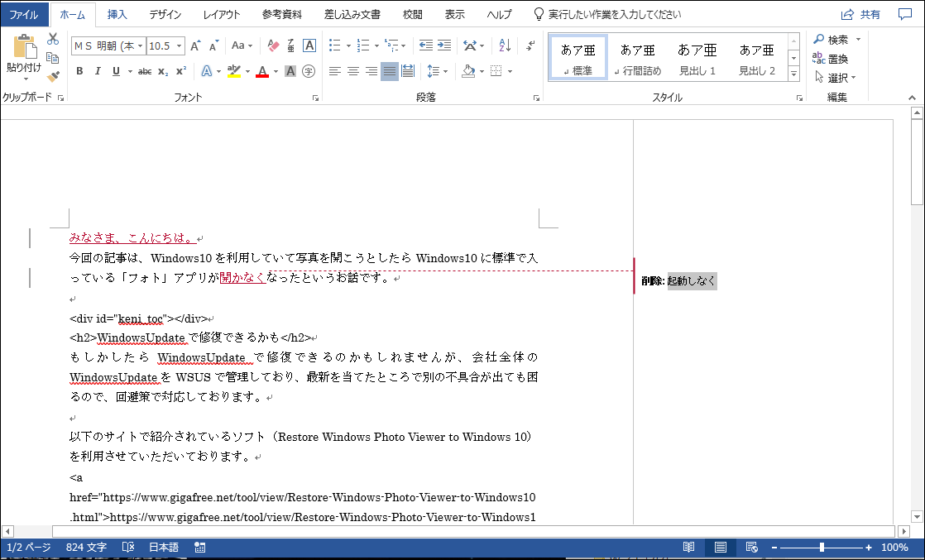
Task: Clear all formatting with eraser icon
Action: click(274, 45)
